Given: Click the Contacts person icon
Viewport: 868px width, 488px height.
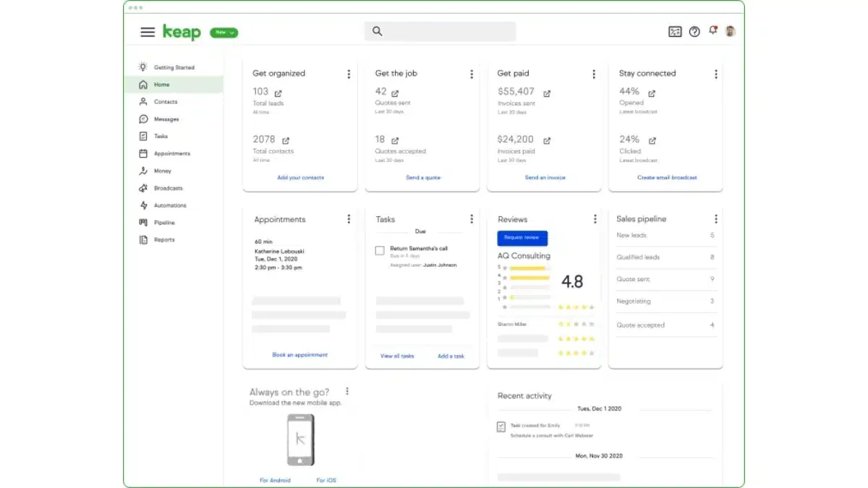Looking at the screenshot, I should 143,102.
